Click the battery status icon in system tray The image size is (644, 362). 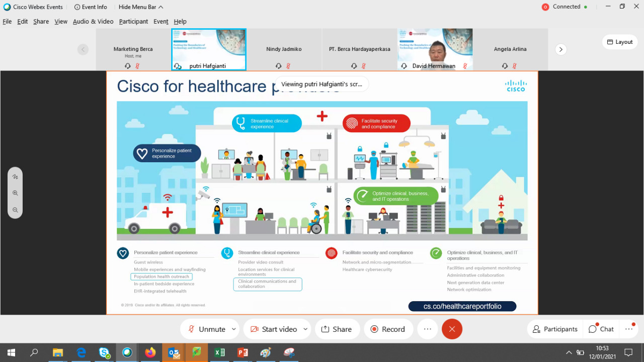tap(580, 352)
